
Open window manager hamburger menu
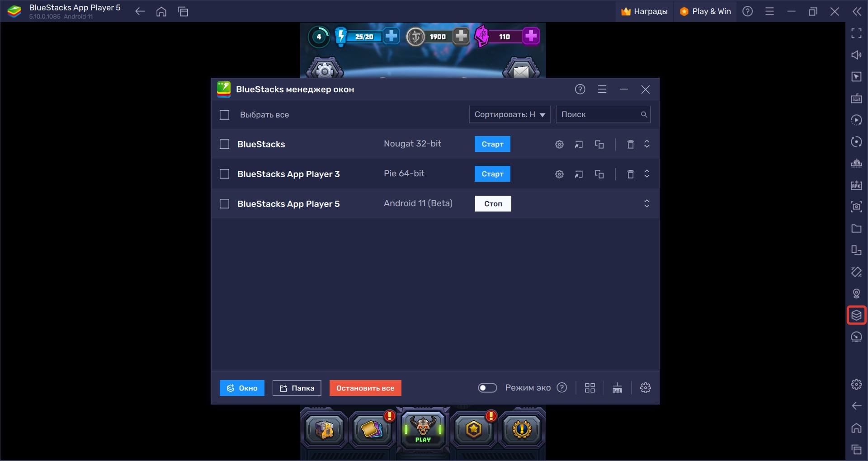click(602, 89)
